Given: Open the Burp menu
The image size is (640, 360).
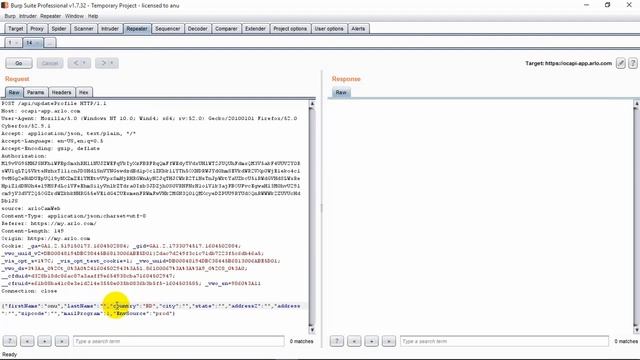Looking at the screenshot, I should click(10, 16).
